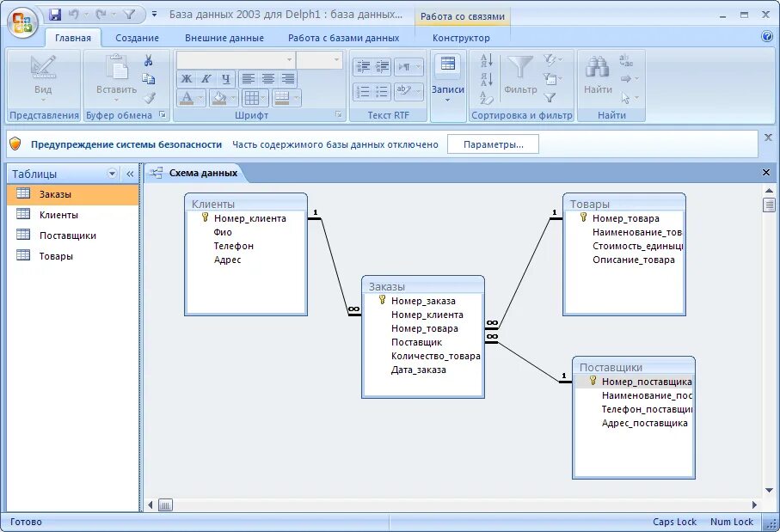The width and height of the screenshot is (780, 532).
Task: Copy with the two-pages icon
Action: click(148, 78)
